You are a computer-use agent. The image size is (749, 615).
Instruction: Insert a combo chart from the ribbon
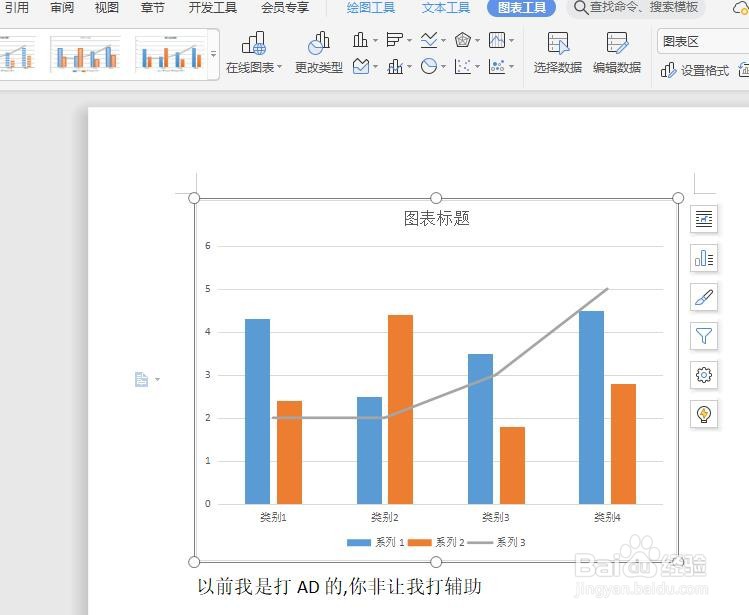point(395,66)
